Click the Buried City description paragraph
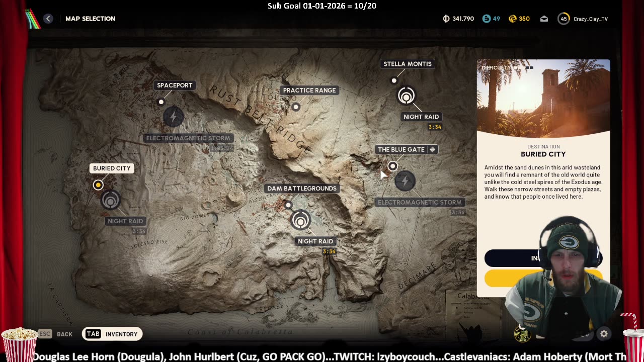This screenshot has width=644, height=362. point(543,182)
